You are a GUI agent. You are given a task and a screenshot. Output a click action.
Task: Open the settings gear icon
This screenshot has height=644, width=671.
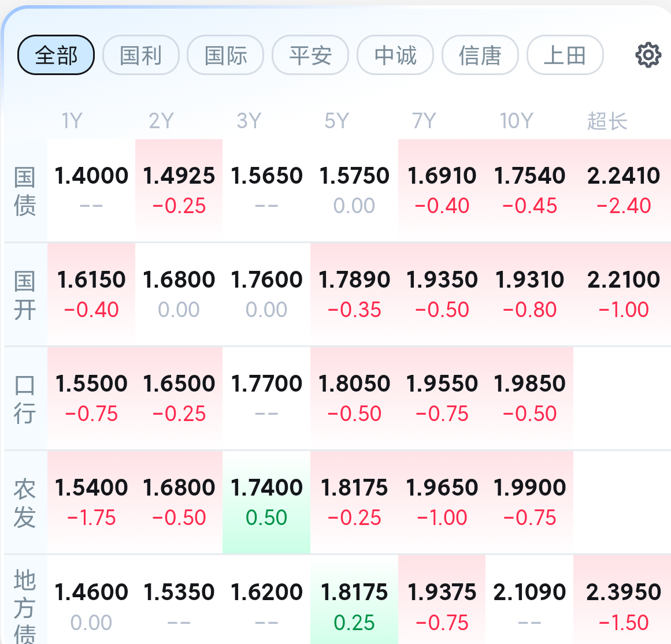(648, 55)
